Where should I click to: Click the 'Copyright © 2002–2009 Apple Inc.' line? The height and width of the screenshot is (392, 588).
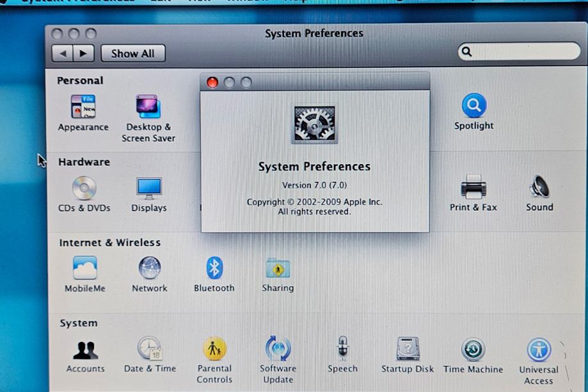point(314,202)
